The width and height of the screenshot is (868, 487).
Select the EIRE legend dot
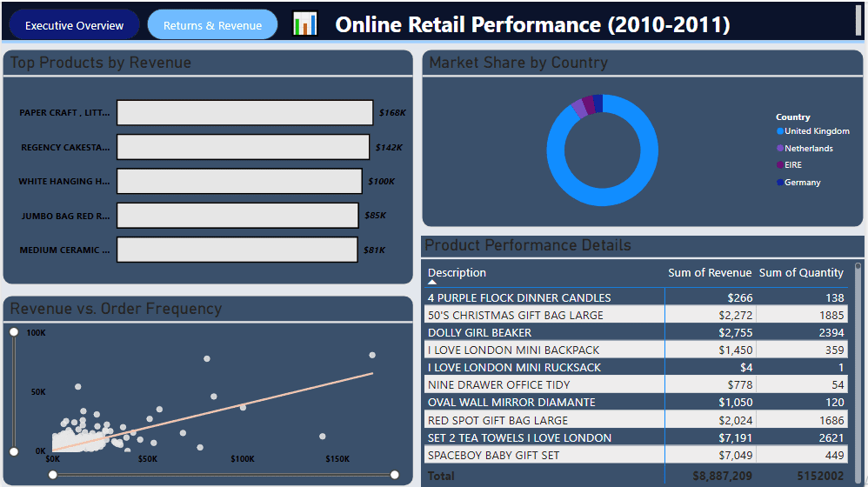pyautogui.click(x=780, y=165)
